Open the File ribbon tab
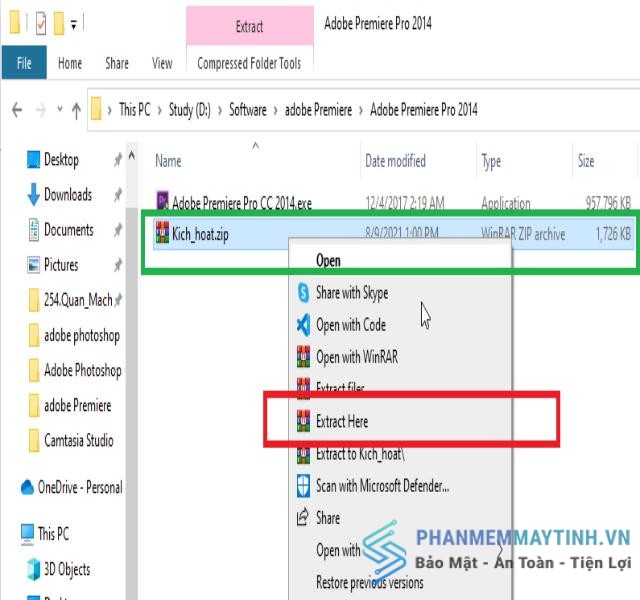The image size is (640, 600). coord(24,62)
